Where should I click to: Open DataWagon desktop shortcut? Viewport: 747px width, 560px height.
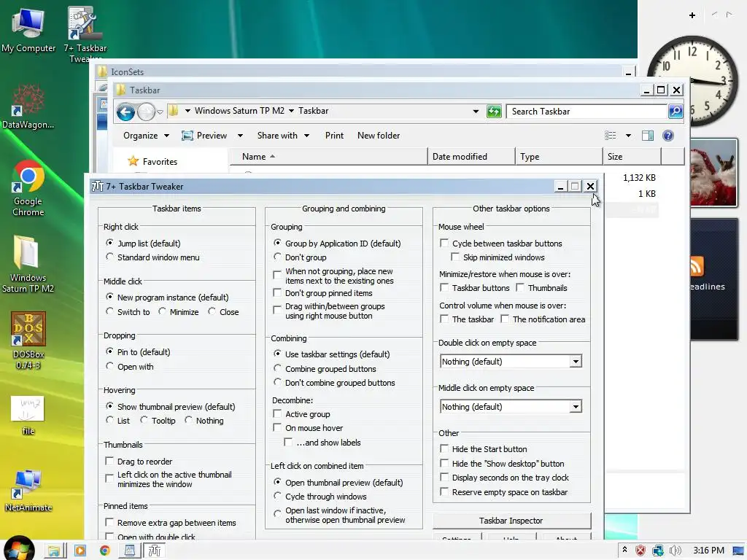pyautogui.click(x=28, y=106)
